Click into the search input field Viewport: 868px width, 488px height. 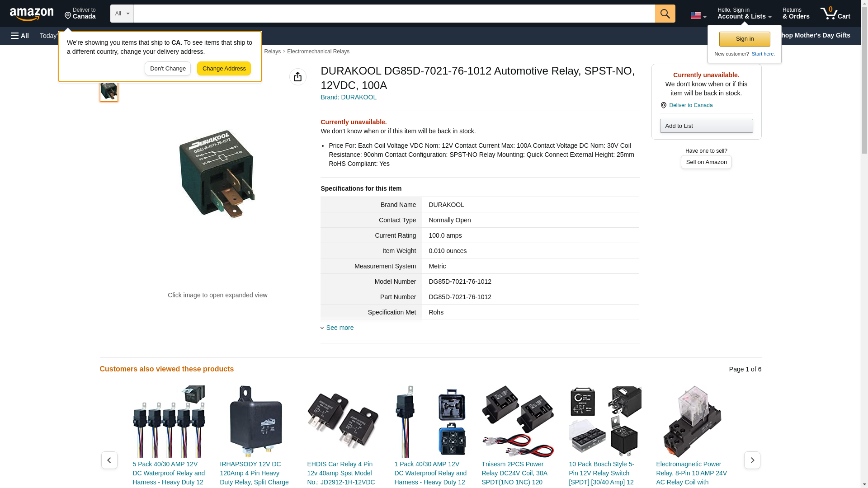pos(393,14)
